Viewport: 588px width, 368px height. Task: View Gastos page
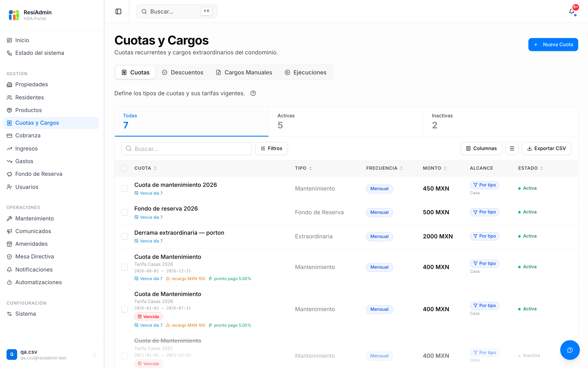pyautogui.click(x=51, y=161)
